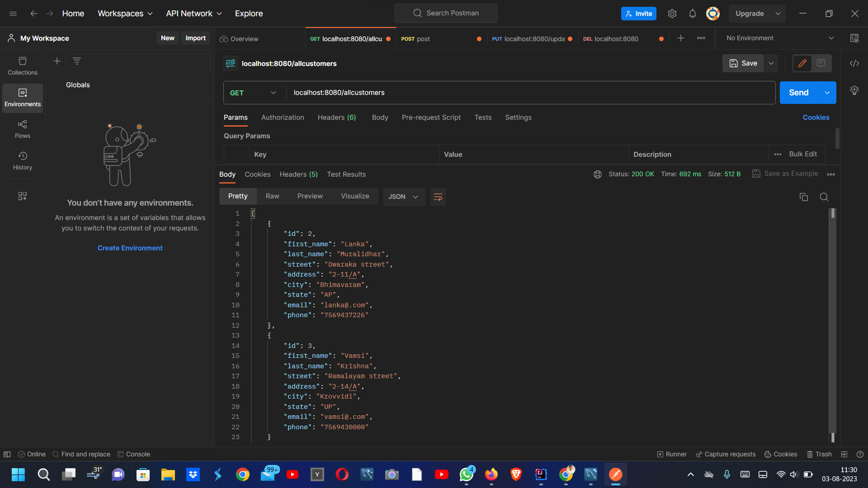The image size is (868, 488).
Task: Open the JSON response format dropdown
Action: [404, 197]
